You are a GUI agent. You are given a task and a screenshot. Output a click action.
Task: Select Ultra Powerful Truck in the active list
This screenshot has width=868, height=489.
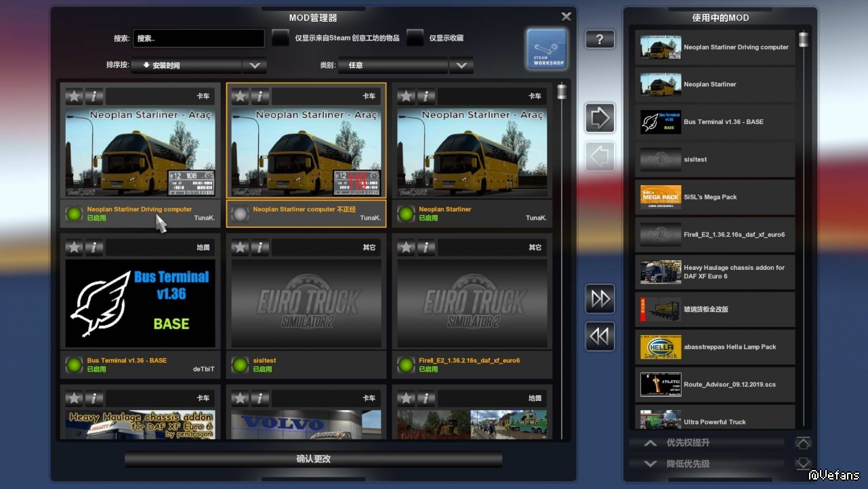tap(715, 417)
